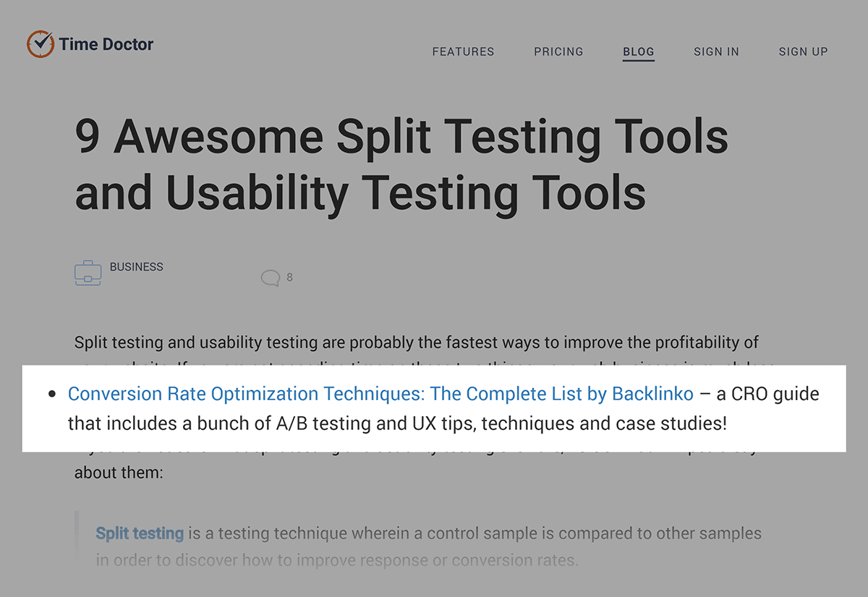Click the intro paragraph about split testing profitability
Screen dimensions: 868x597
[417, 342]
